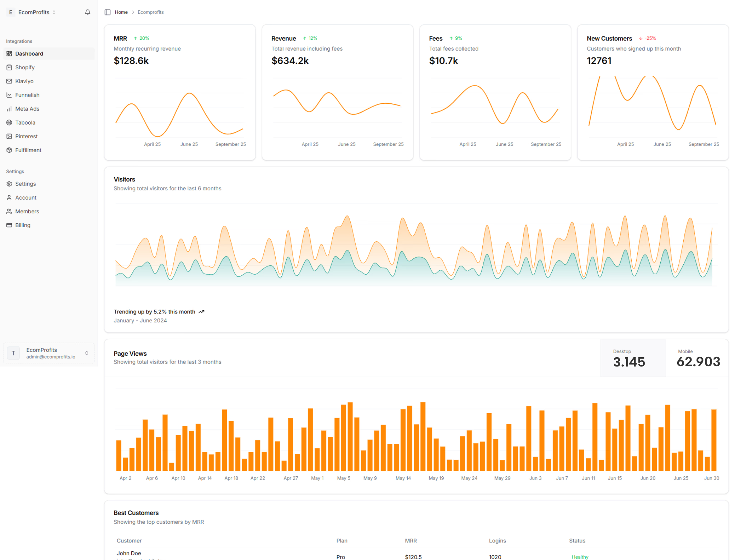Open the Shopify integration
The width and height of the screenshot is (735, 560).
pyautogui.click(x=25, y=67)
